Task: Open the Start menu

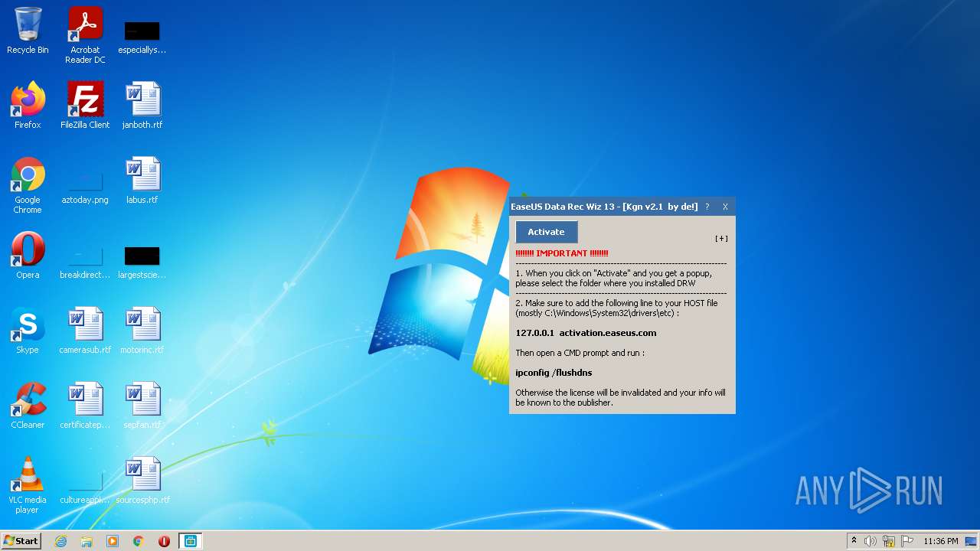Action: pos(21,540)
